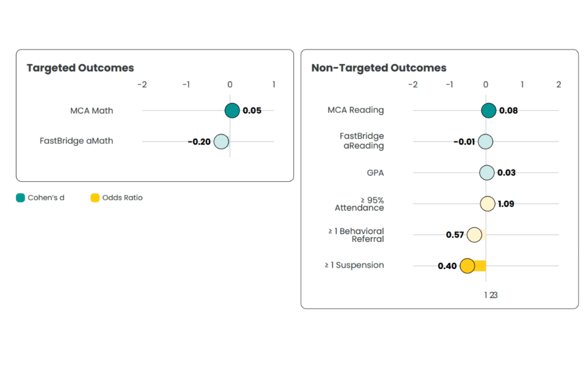Click the yellow Odds Ratio legend swatch

95,198
